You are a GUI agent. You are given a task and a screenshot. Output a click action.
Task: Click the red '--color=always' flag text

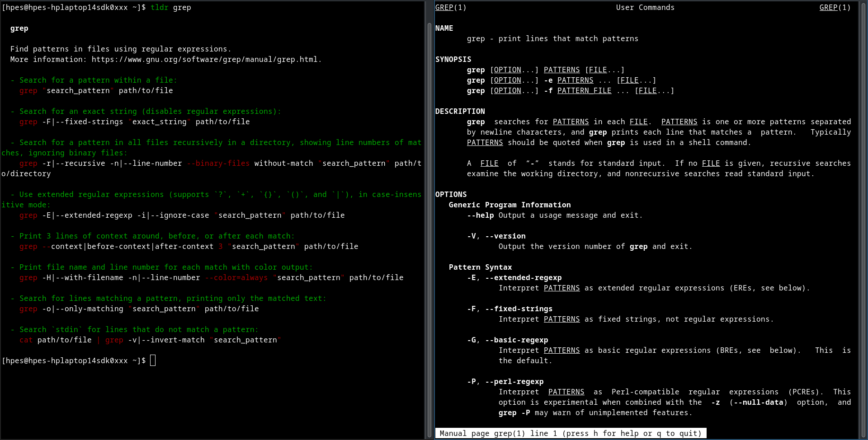pos(236,277)
